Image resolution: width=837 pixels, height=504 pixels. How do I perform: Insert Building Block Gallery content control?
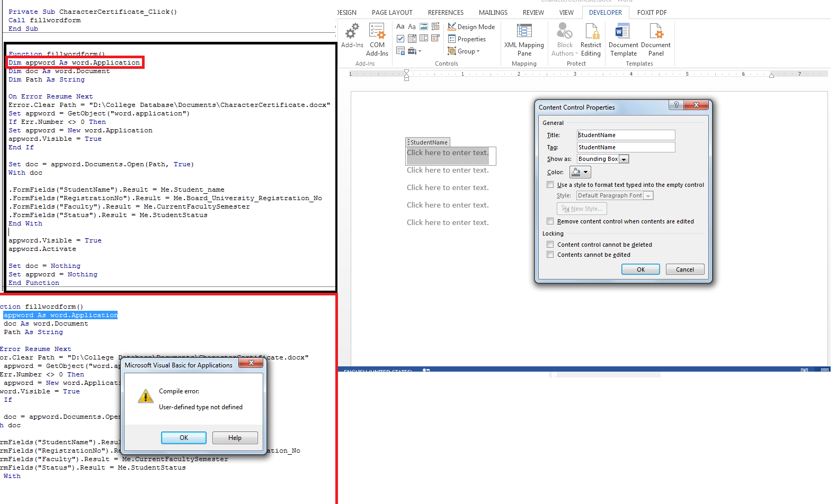pos(435,26)
